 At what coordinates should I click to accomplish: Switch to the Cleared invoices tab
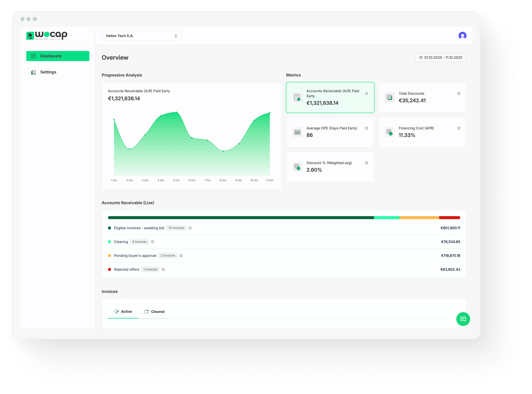point(155,312)
